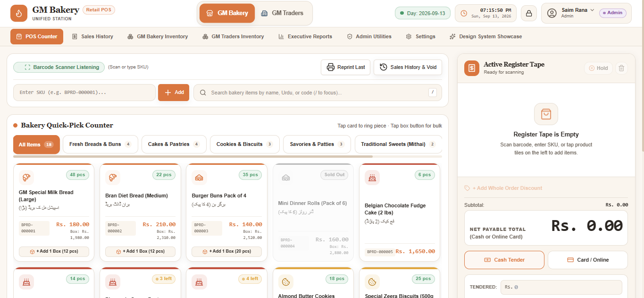Screen dimensions: 644x298
Task: Click the sandwich icon on Burger Buns card
Action: click(x=199, y=178)
